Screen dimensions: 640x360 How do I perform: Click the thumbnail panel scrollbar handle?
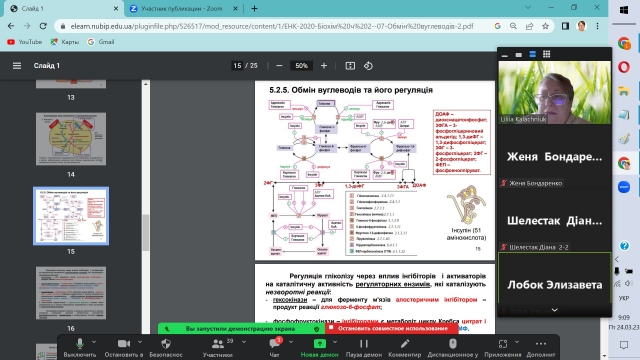[146, 233]
